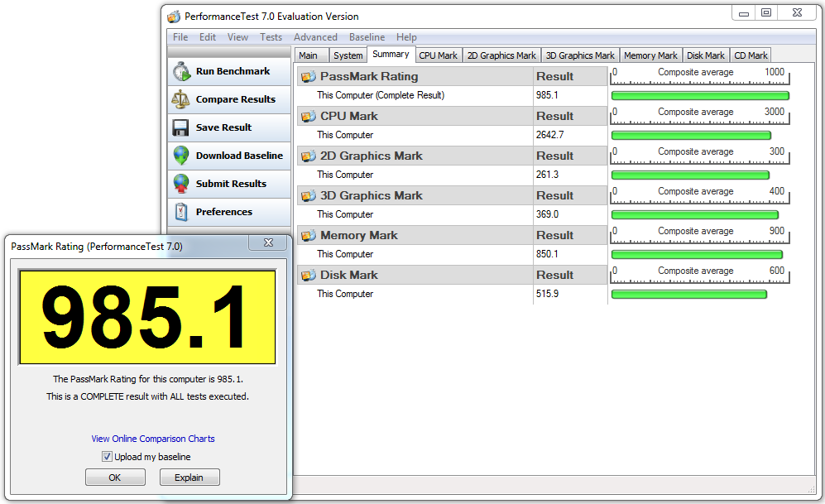The height and width of the screenshot is (504, 825).
Task: Click the Run Benchmark button label
Action: [x=233, y=71]
